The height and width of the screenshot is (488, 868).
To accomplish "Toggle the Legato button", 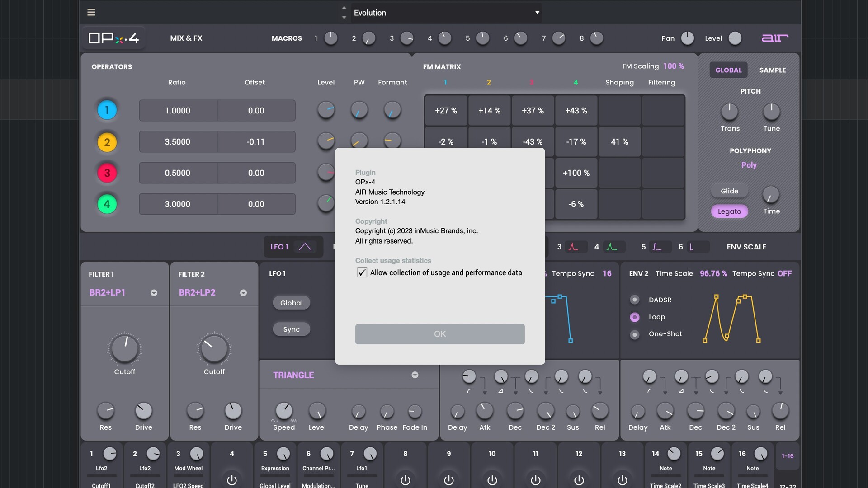I will click(x=729, y=211).
